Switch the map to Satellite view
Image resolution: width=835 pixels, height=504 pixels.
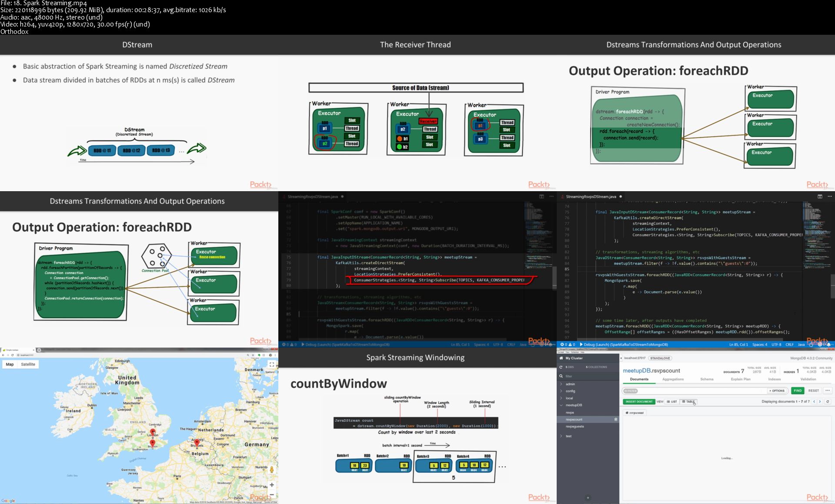28,365
